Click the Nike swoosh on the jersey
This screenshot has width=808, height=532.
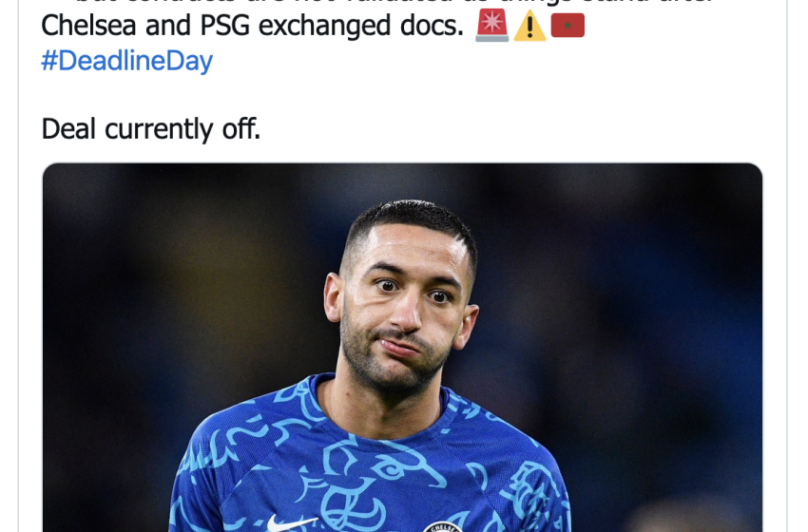[x=289, y=523]
